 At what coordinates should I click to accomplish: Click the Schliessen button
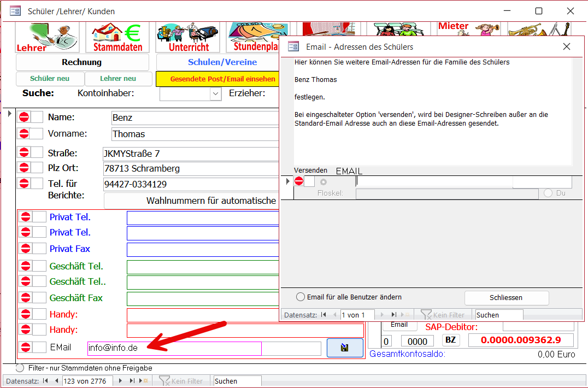pos(506,298)
